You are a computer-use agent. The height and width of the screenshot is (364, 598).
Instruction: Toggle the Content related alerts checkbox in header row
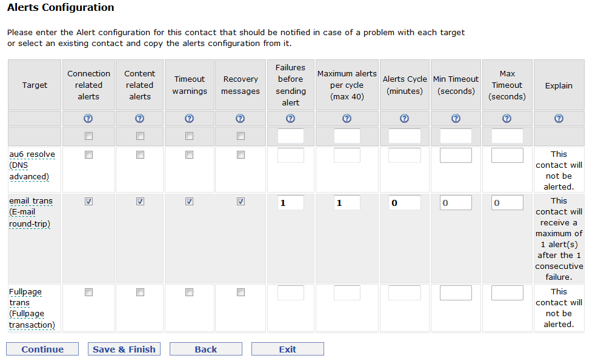(141, 136)
